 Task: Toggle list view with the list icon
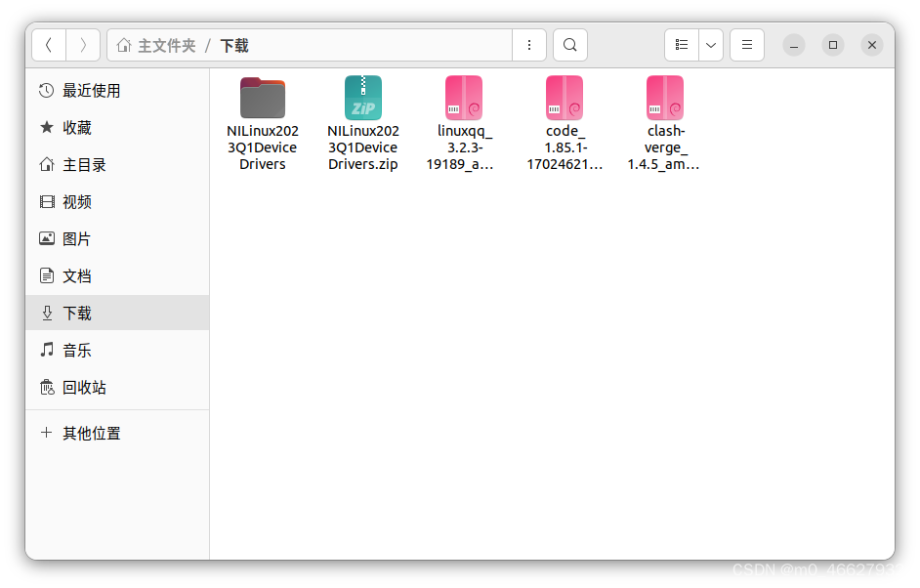pyautogui.click(x=681, y=44)
